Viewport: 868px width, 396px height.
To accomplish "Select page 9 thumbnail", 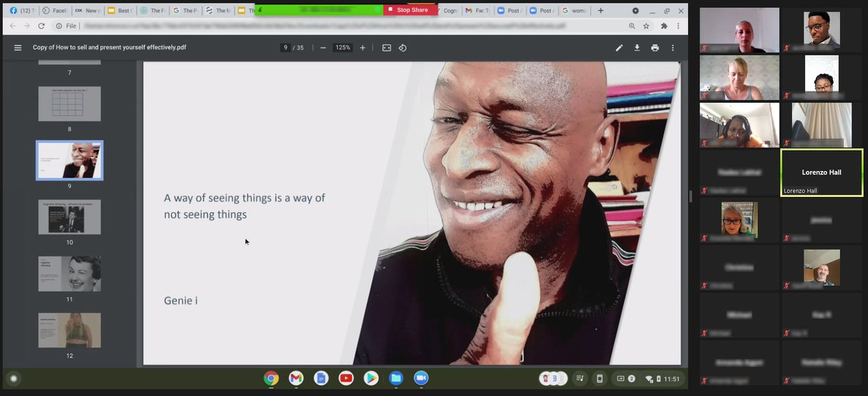I will [69, 160].
